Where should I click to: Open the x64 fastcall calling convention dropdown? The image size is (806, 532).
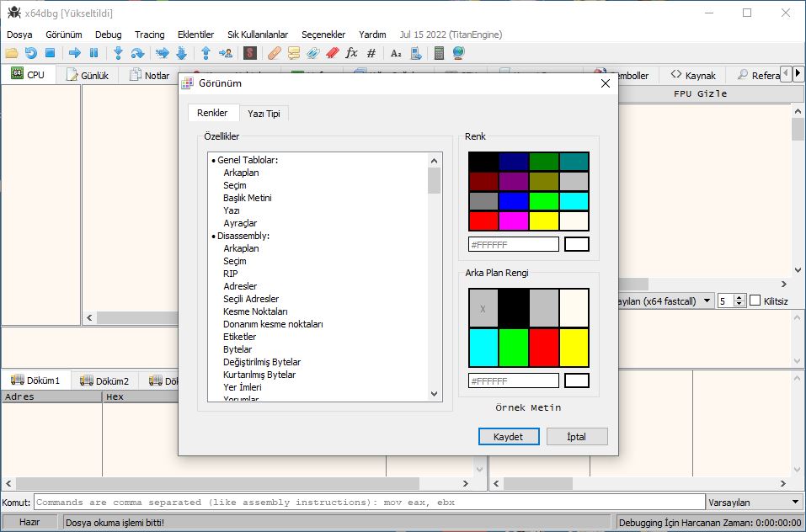click(707, 301)
